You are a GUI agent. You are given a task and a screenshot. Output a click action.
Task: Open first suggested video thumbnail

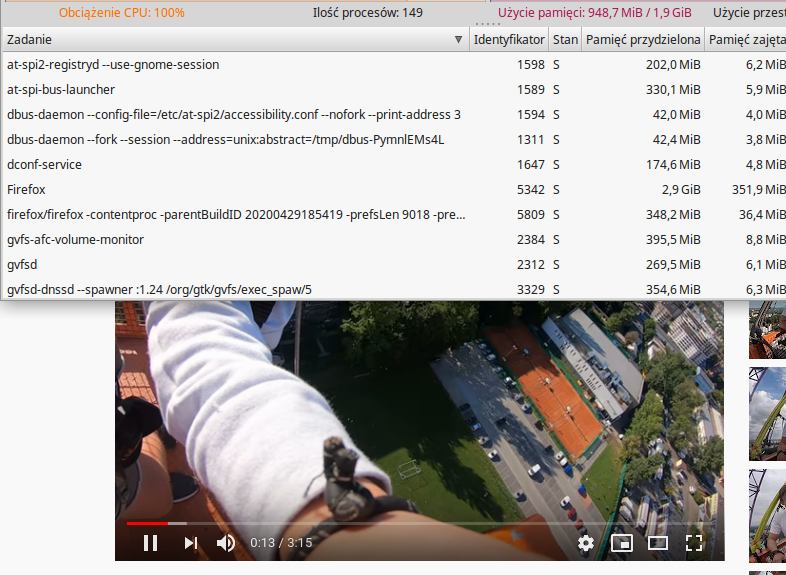pos(767,330)
